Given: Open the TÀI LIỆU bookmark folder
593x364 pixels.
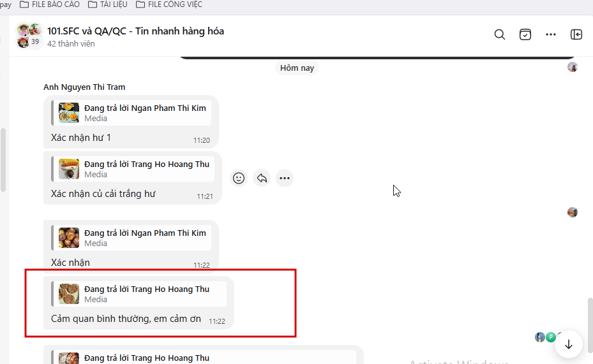Looking at the screenshot, I should 108,4.
